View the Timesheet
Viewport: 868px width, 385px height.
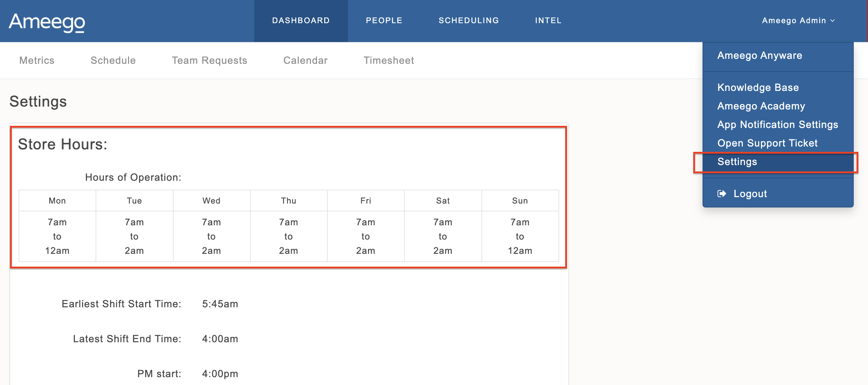pos(389,60)
